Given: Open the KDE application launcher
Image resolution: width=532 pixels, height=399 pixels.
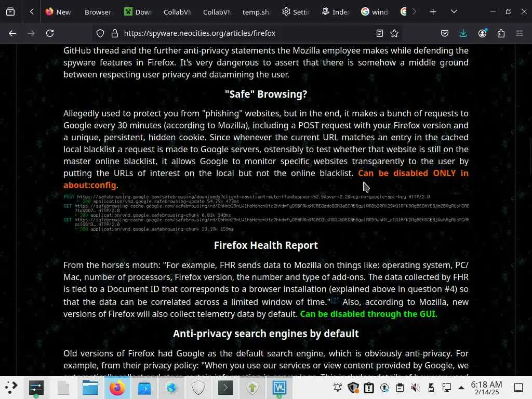Looking at the screenshot, I should click(11, 388).
